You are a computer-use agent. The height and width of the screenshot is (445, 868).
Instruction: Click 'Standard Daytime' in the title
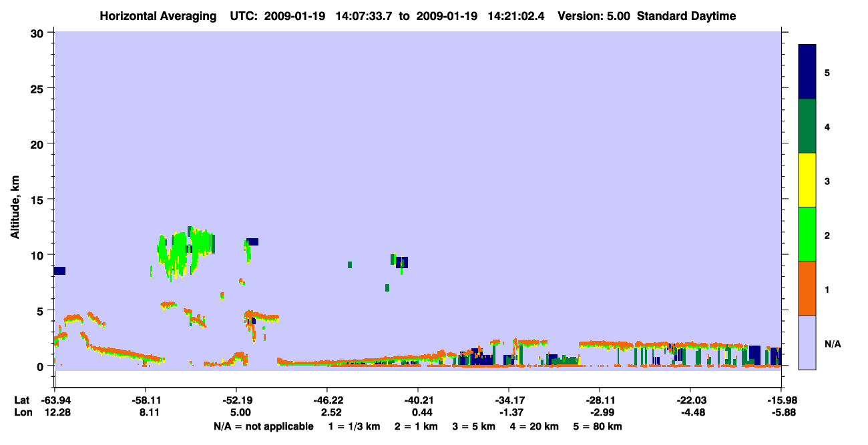click(x=686, y=16)
